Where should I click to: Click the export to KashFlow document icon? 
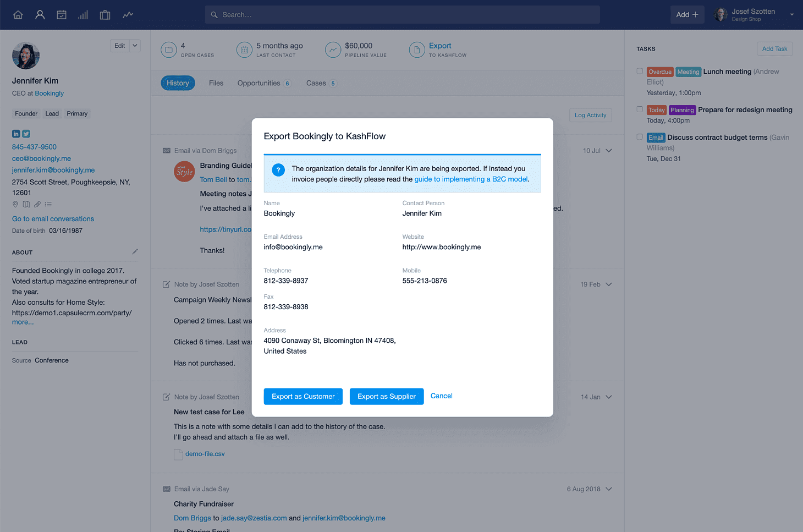point(417,50)
